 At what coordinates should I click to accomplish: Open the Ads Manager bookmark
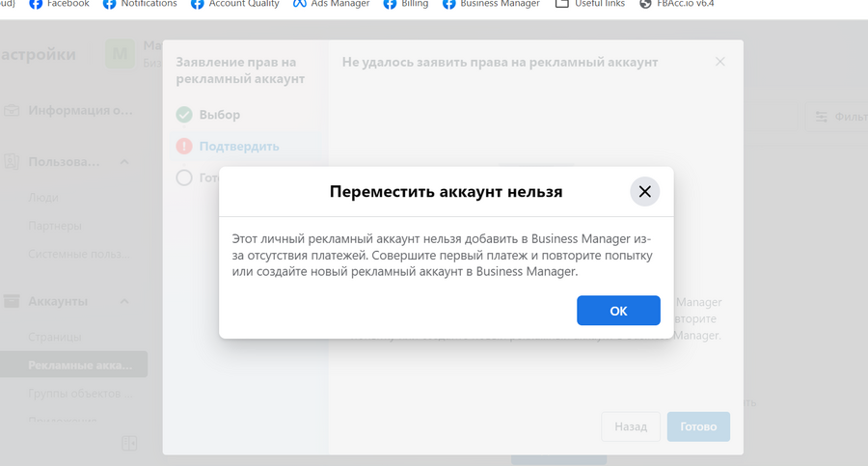pos(331,4)
